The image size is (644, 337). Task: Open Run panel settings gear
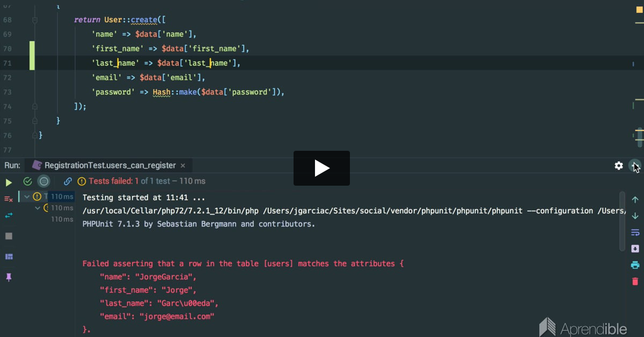[619, 166]
